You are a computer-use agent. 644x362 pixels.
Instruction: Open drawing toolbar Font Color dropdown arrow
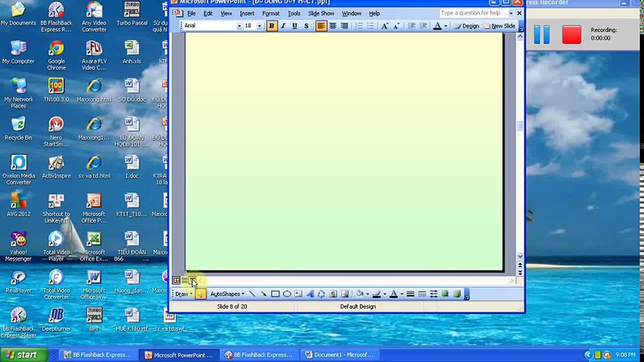[x=401, y=294]
